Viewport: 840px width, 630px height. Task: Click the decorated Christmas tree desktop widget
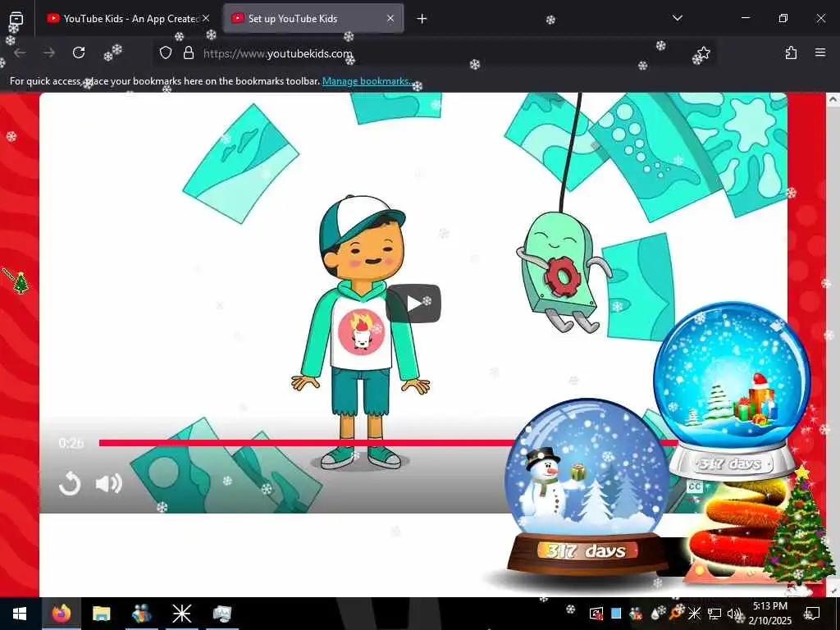[x=799, y=525]
